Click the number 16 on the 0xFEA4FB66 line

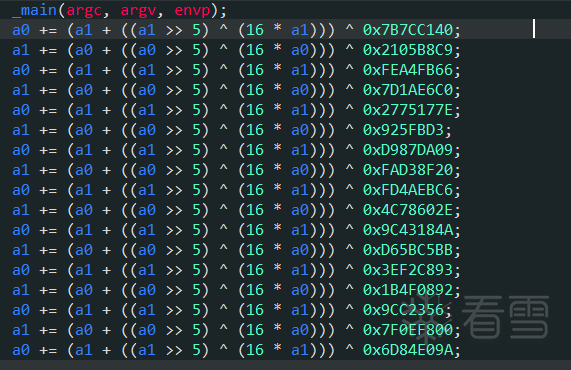point(255,70)
